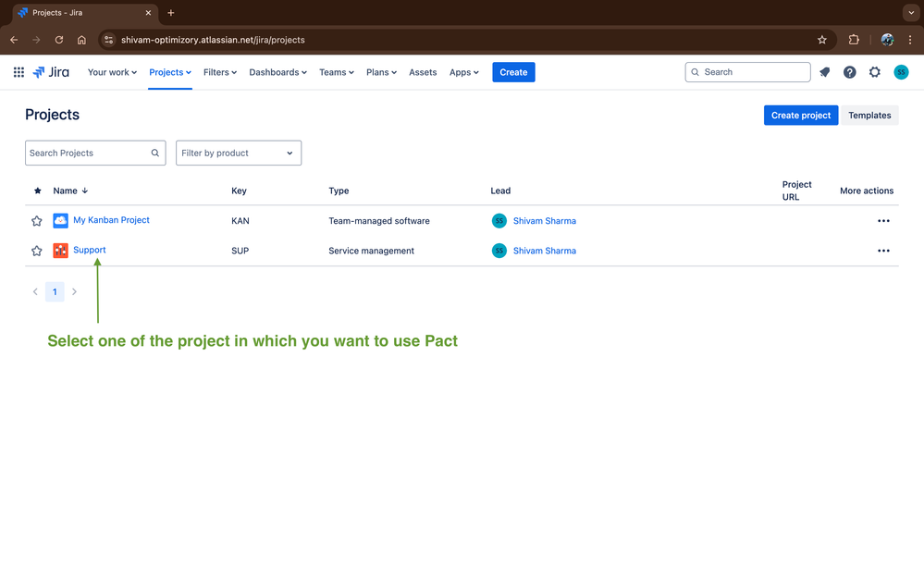Click the browser home icon
This screenshot has height=578, width=924.
point(81,40)
